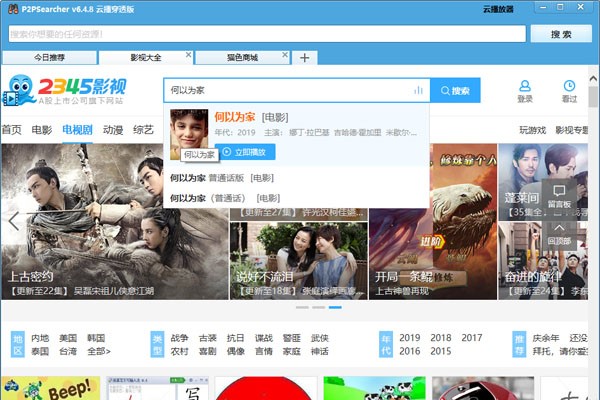600x400 pixels.
Task: Filter by region 韩国
Action: [x=96, y=338]
